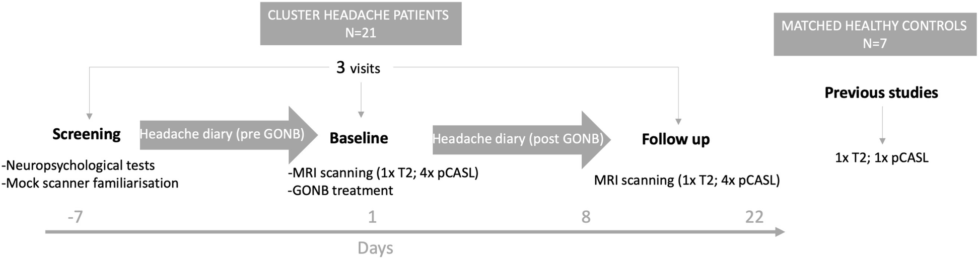Viewport: 980px width, 259px height.
Task: Click the arrowhead pointing down to Follow up
Action: click(678, 121)
